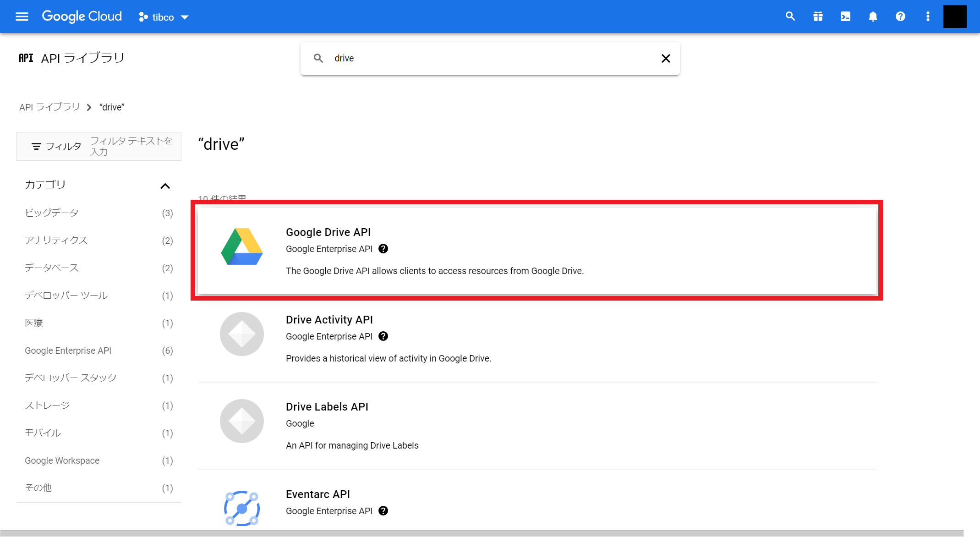Click the account avatar

click(955, 16)
